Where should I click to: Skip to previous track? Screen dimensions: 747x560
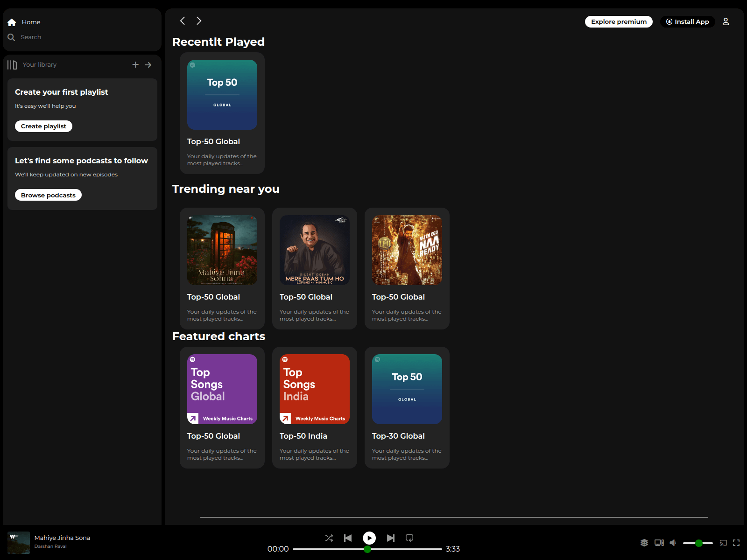point(348,538)
